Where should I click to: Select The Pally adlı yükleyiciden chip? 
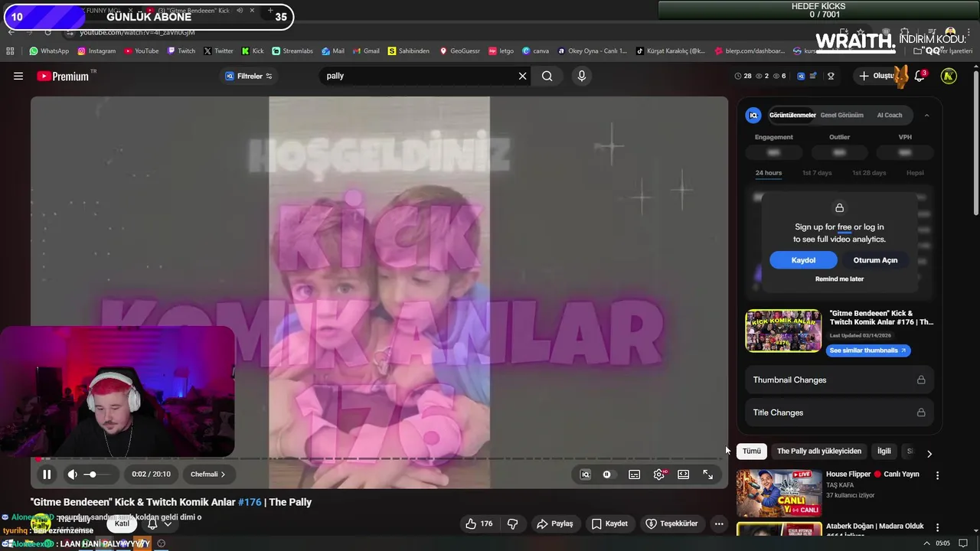coord(819,452)
